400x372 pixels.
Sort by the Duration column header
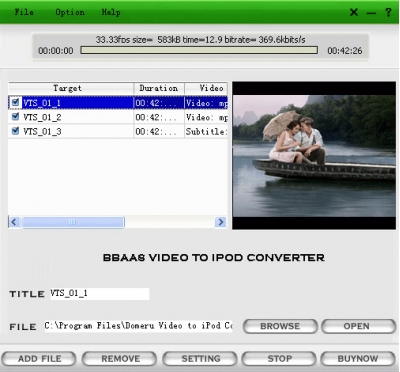pos(159,88)
